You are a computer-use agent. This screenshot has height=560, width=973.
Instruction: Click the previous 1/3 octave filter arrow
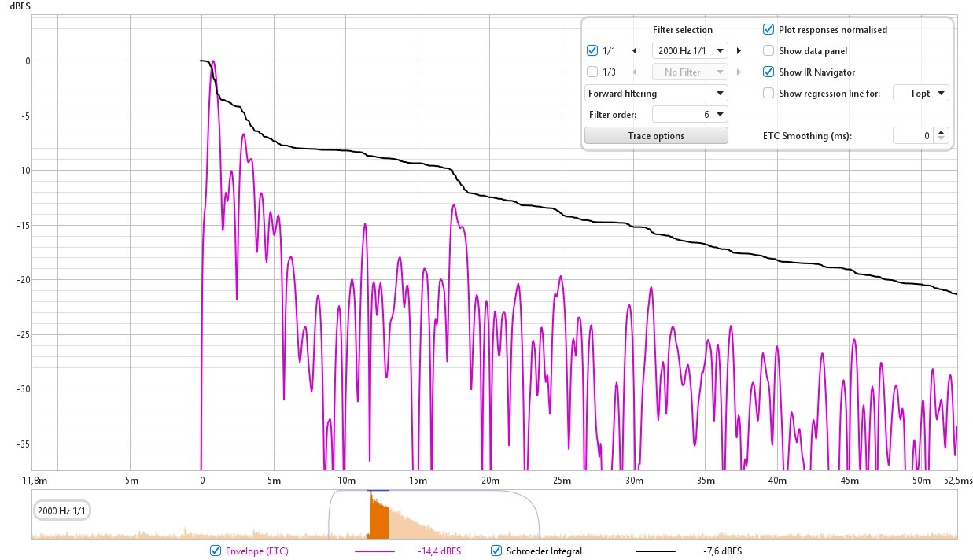(x=635, y=72)
